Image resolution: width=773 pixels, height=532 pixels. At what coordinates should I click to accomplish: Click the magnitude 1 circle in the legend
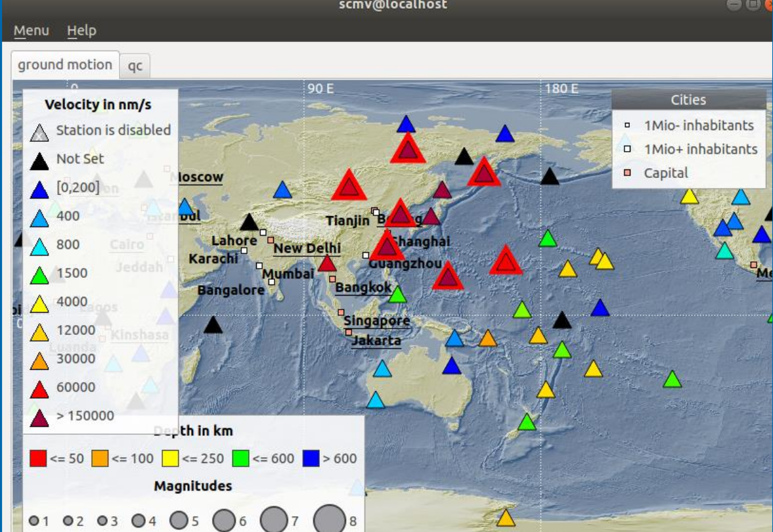(x=34, y=520)
